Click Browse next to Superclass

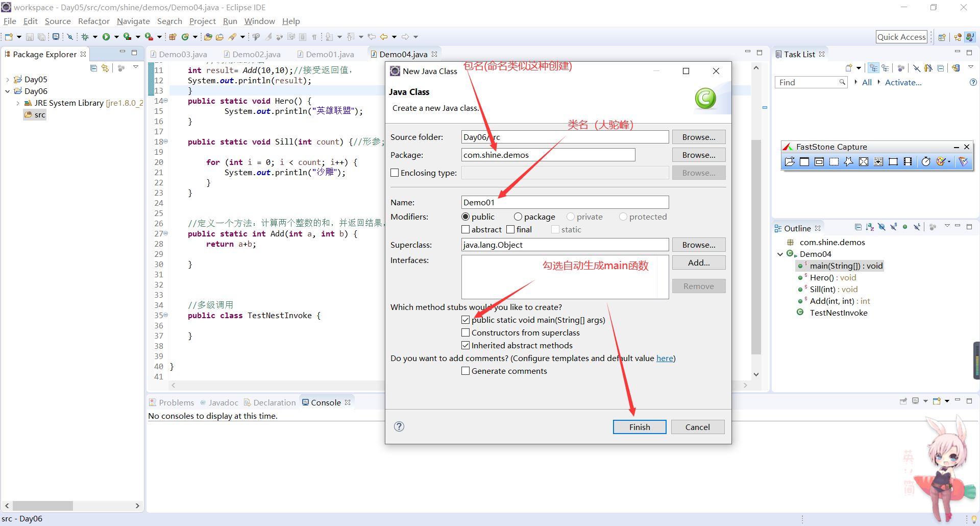(699, 245)
